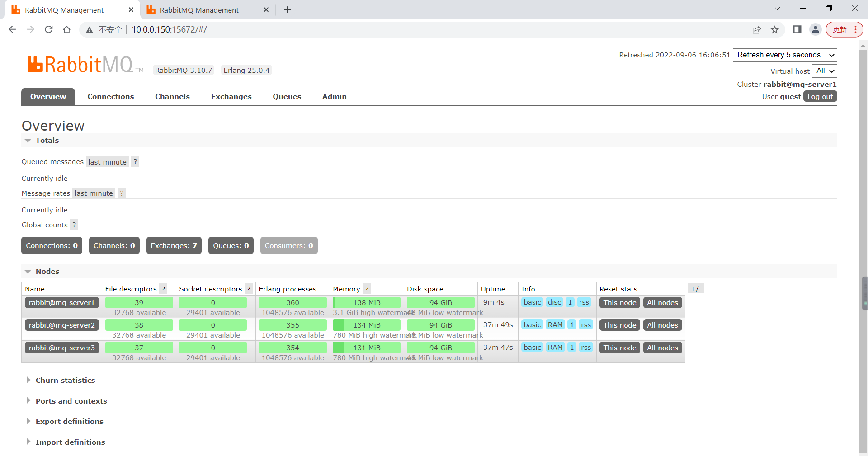Open the browser home page
This screenshot has width=868, height=456.
click(66, 29)
